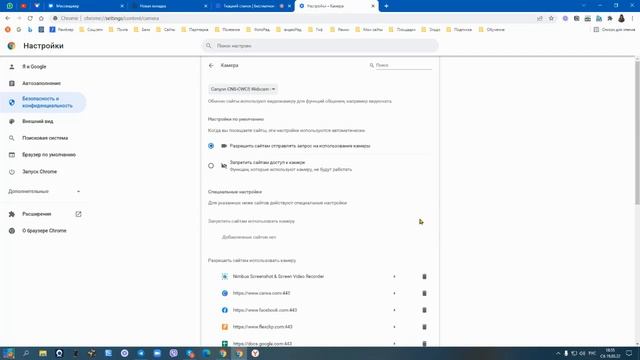Click the search field in Камера panel
640x360 pixels.
point(403,65)
